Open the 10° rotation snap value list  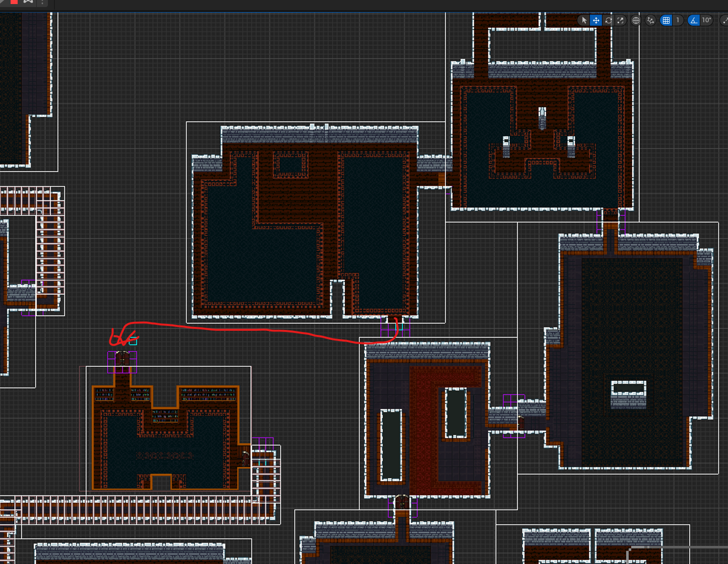(706, 20)
